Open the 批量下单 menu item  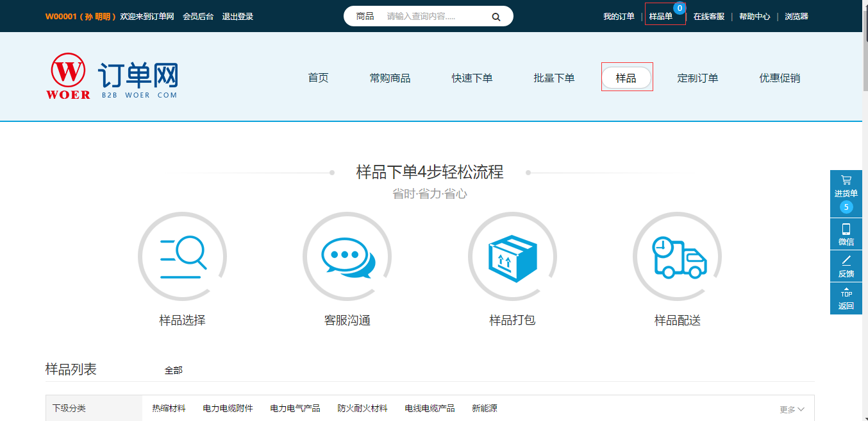click(x=554, y=76)
